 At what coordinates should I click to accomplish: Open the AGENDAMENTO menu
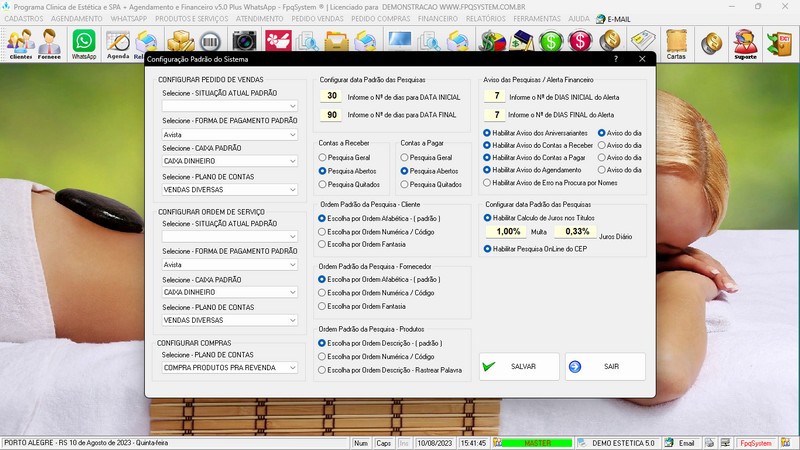click(77, 19)
